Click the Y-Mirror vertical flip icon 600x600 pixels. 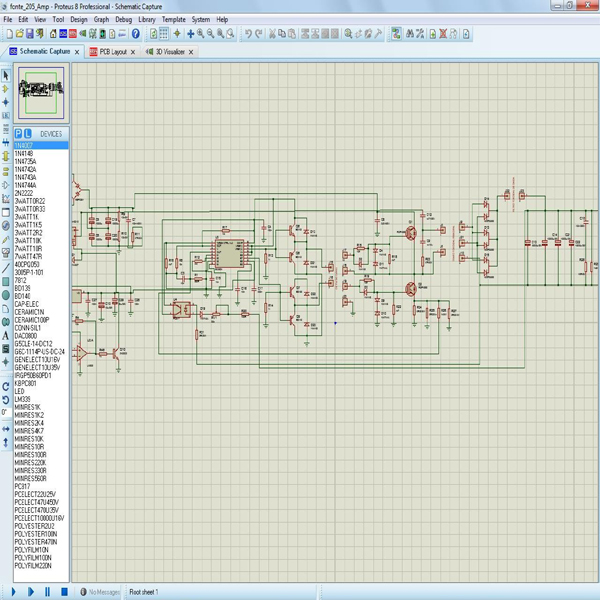[x=6, y=441]
